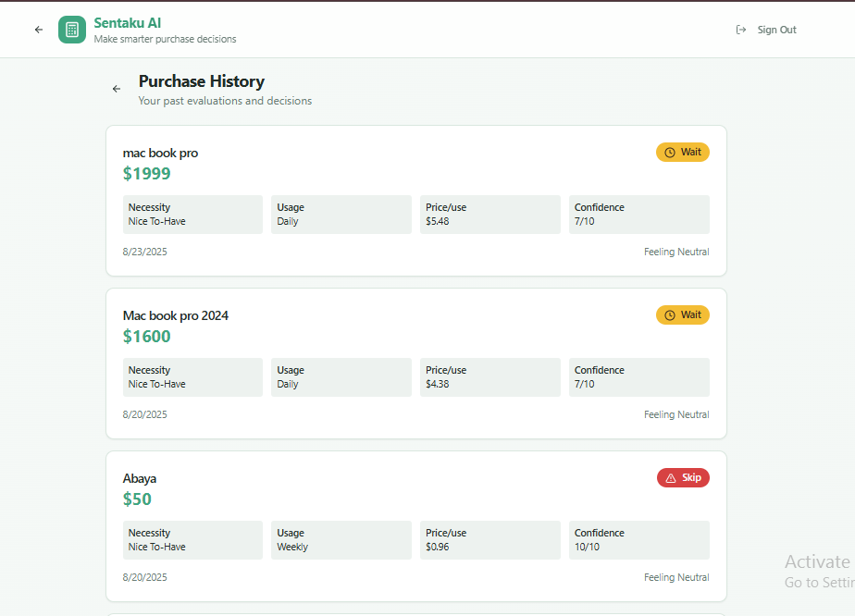The width and height of the screenshot is (855, 616).
Task: Click the Sign Out exit icon
Action: pyautogui.click(x=741, y=30)
